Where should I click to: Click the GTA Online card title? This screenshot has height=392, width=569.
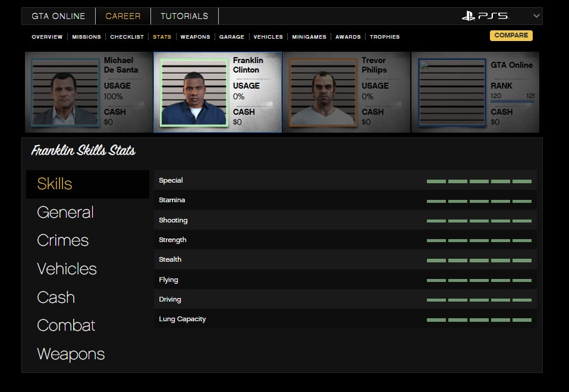coord(512,65)
